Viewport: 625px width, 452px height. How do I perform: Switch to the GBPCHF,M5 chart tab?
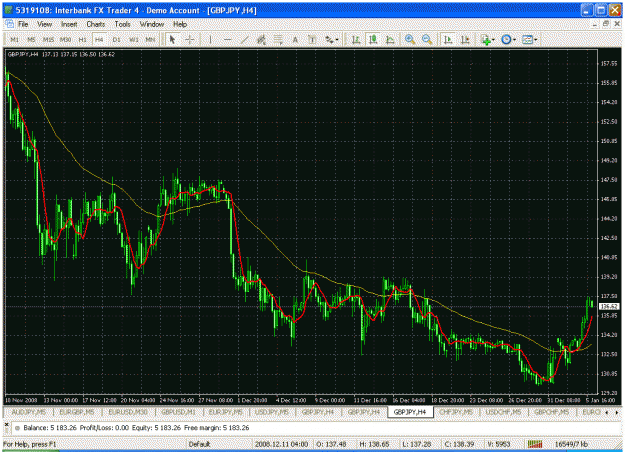(x=552, y=412)
